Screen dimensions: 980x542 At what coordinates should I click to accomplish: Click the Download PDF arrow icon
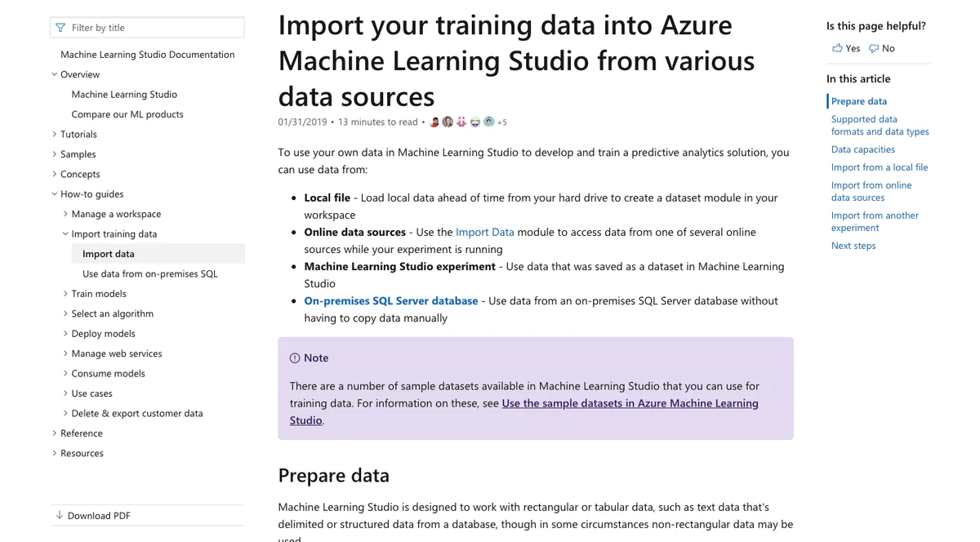[x=60, y=515]
